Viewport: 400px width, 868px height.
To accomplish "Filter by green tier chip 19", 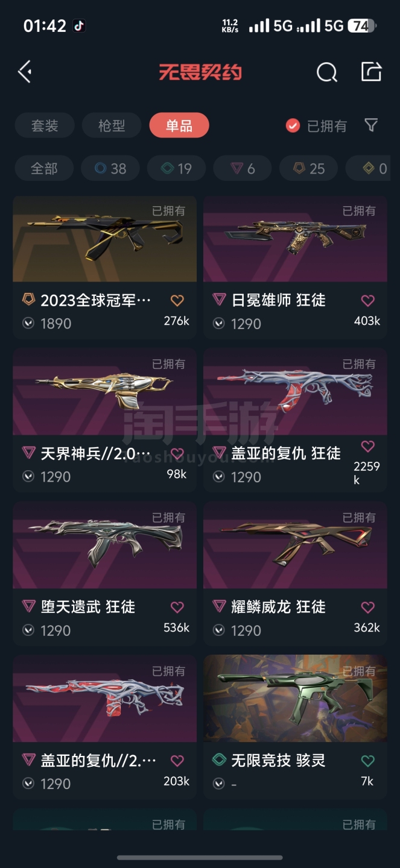I will [x=176, y=169].
